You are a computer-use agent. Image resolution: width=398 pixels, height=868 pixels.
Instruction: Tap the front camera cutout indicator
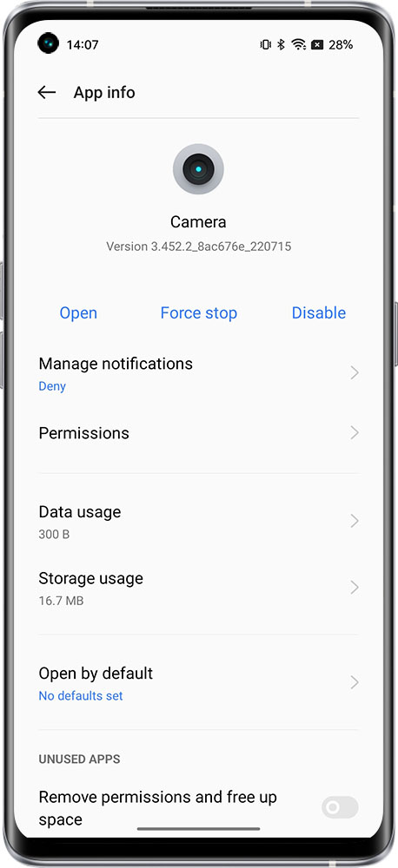(48, 43)
